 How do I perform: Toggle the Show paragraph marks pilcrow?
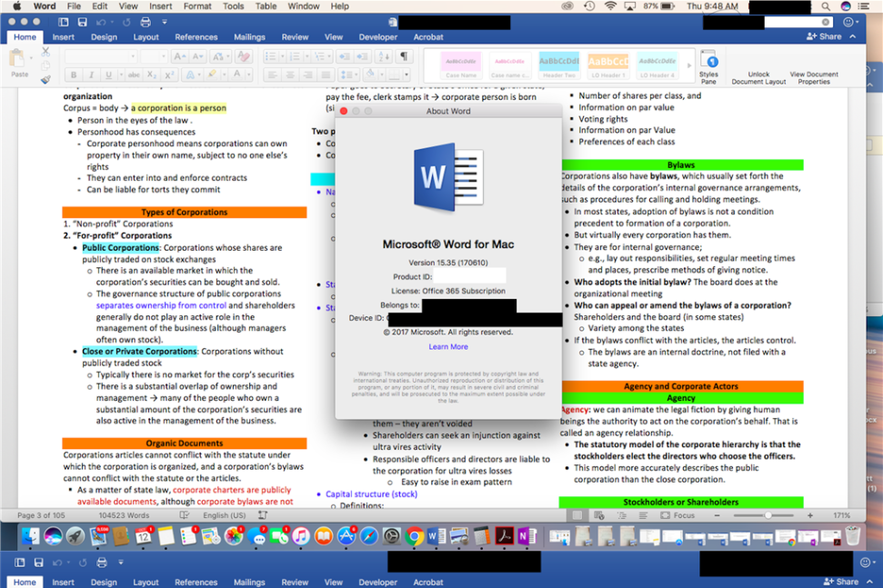click(x=404, y=56)
